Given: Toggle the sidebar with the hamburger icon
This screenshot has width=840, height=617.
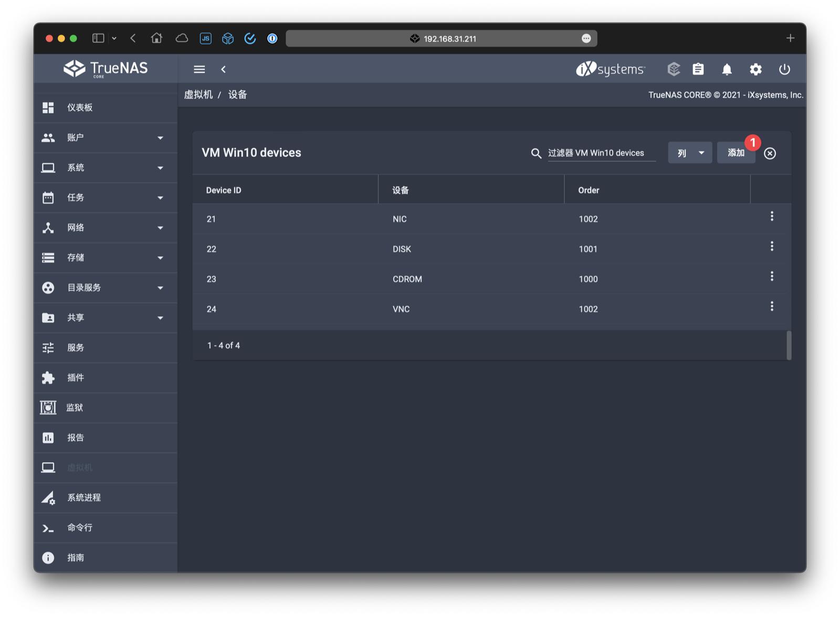Looking at the screenshot, I should point(199,69).
